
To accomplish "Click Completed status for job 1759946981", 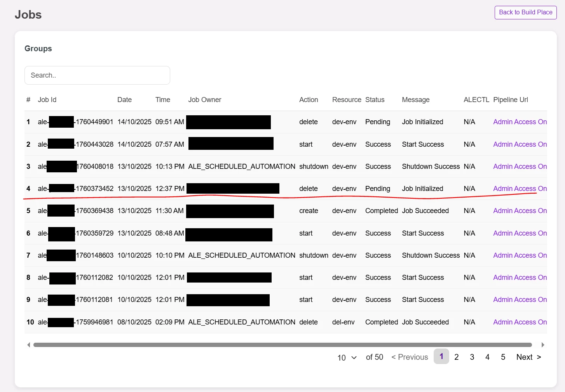I will coord(382,322).
